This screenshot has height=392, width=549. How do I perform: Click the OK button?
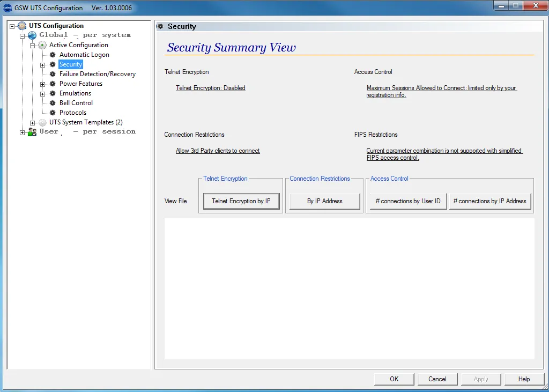point(394,379)
